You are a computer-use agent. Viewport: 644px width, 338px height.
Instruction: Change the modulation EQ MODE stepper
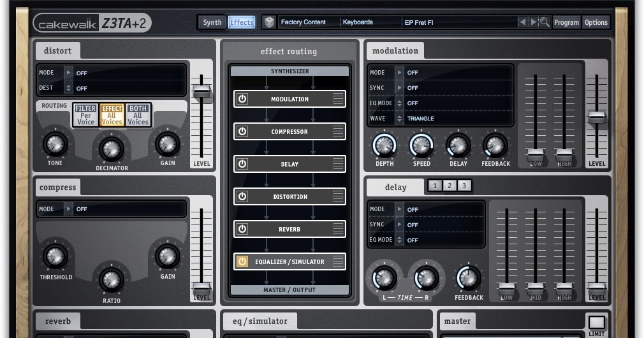[399, 103]
